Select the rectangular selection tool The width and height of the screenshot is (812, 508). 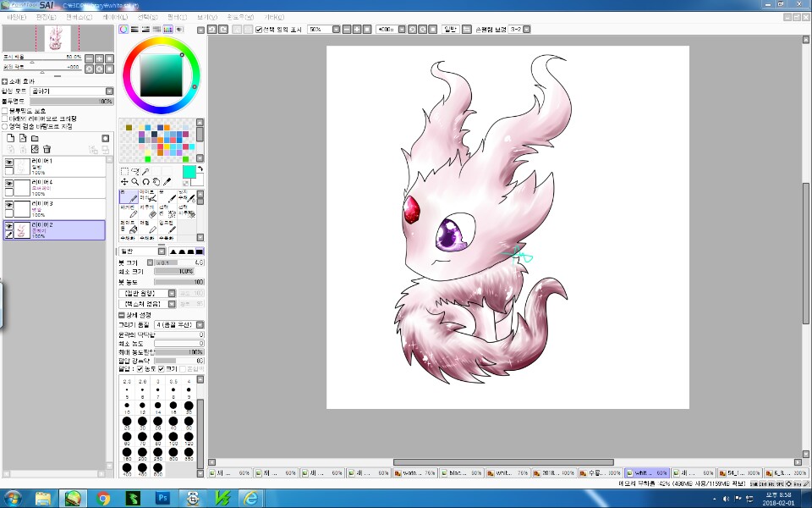click(125, 171)
